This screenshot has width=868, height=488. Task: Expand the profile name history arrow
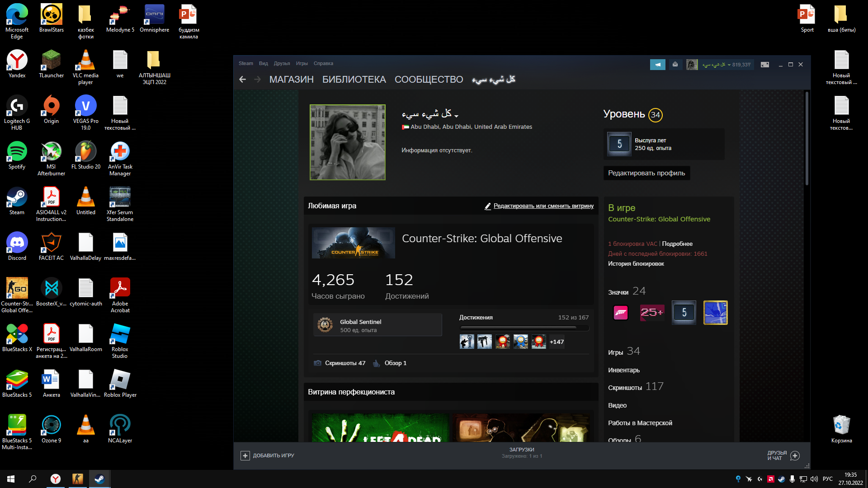(x=456, y=116)
